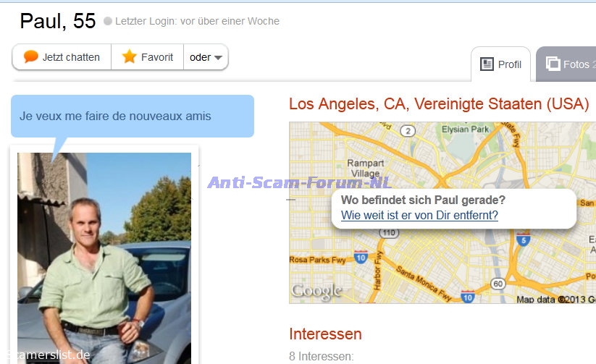Screen dimensions: 596x364
Task: Click the Route 60 marker on map
Action: [x=498, y=284]
